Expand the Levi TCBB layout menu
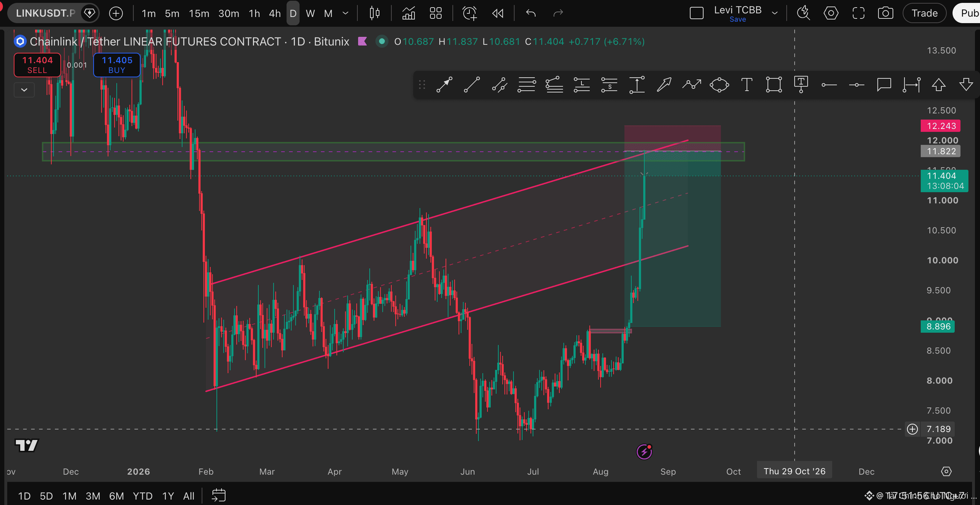The height and width of the screenshot is (505, 980). [774, 13]
